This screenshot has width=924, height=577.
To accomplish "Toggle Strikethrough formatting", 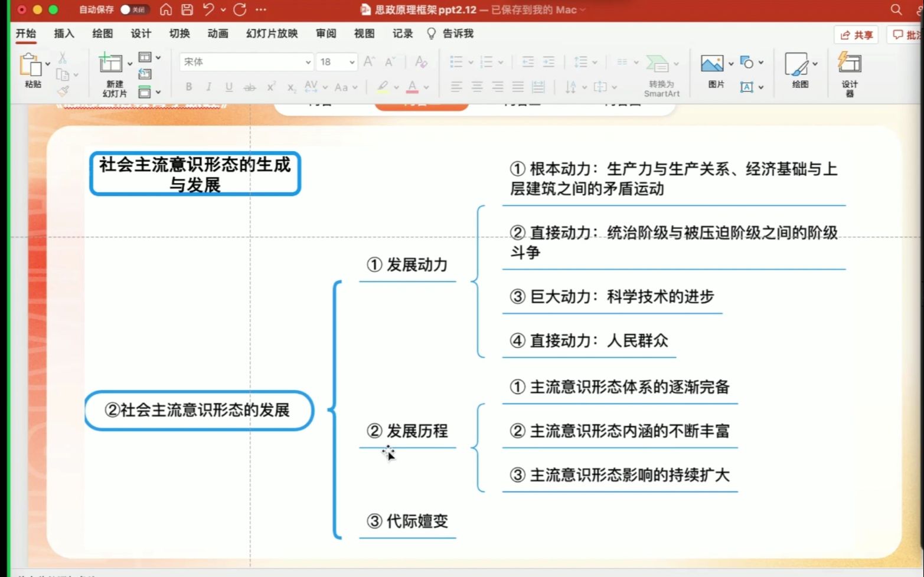I will 250,87.
